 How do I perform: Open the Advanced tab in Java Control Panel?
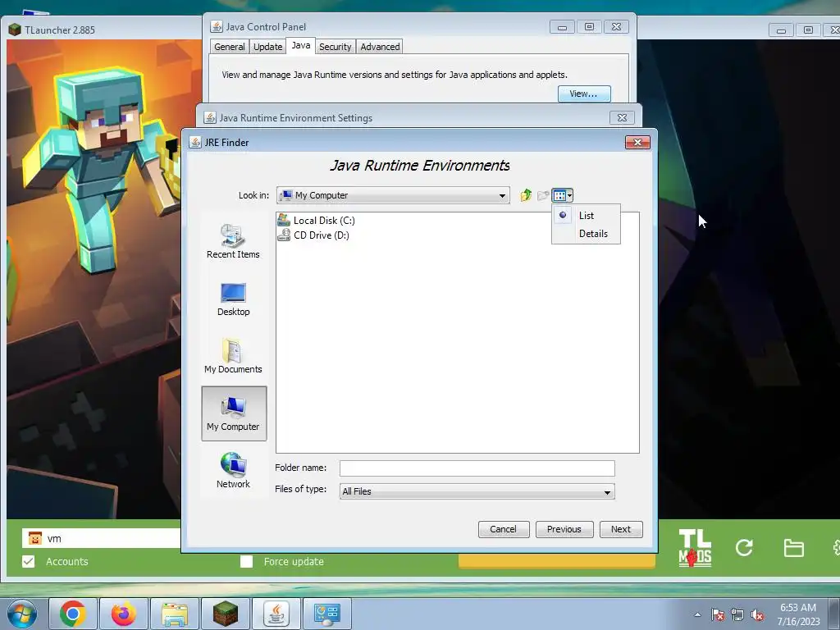[x=380, y=47]
